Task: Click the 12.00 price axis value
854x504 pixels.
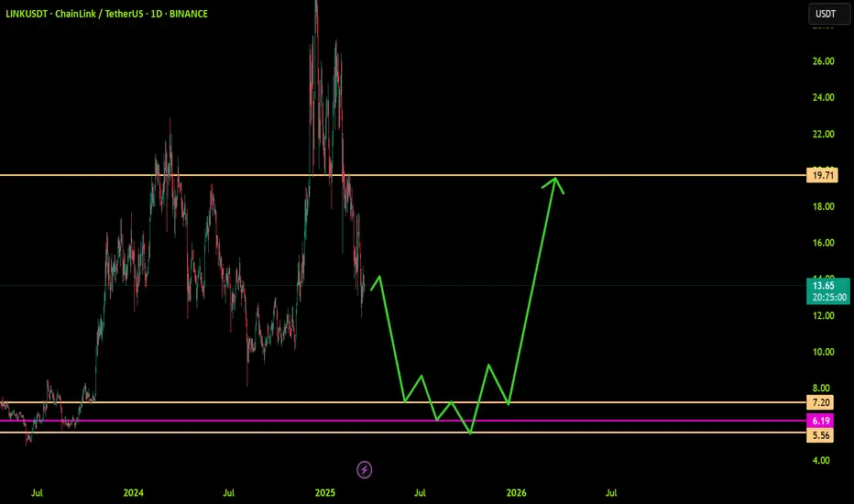Action: click(x=823, y=315)
